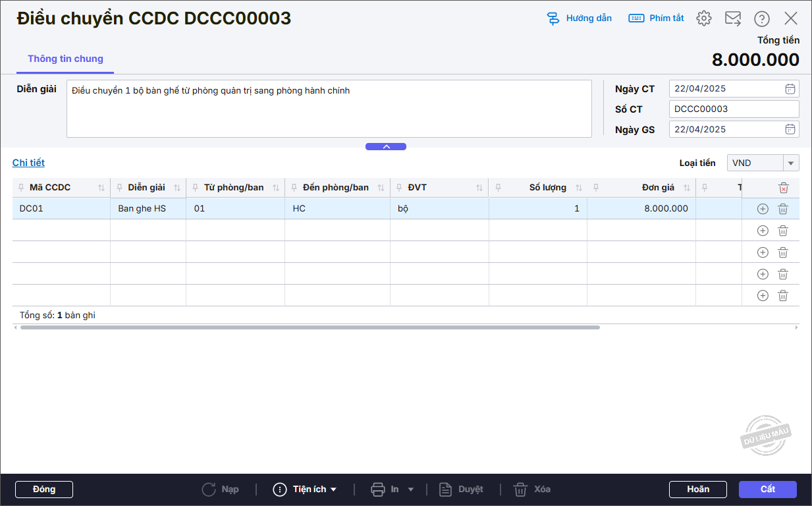Add a row after the DC01 line

763,209
